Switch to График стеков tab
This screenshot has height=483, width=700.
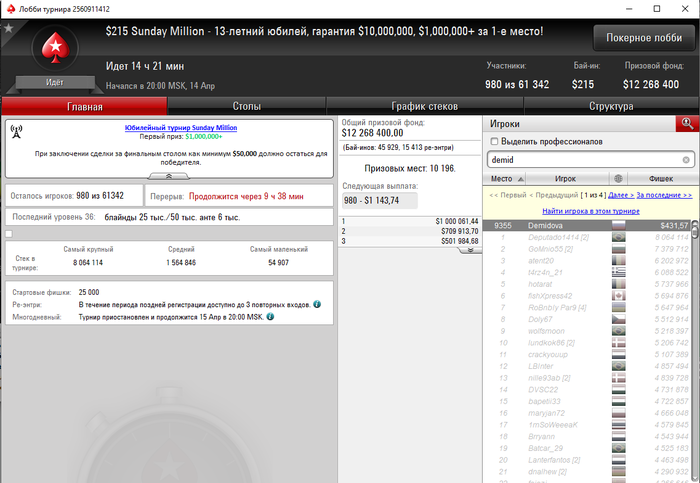pyautogui.click(x=424, y=106)
